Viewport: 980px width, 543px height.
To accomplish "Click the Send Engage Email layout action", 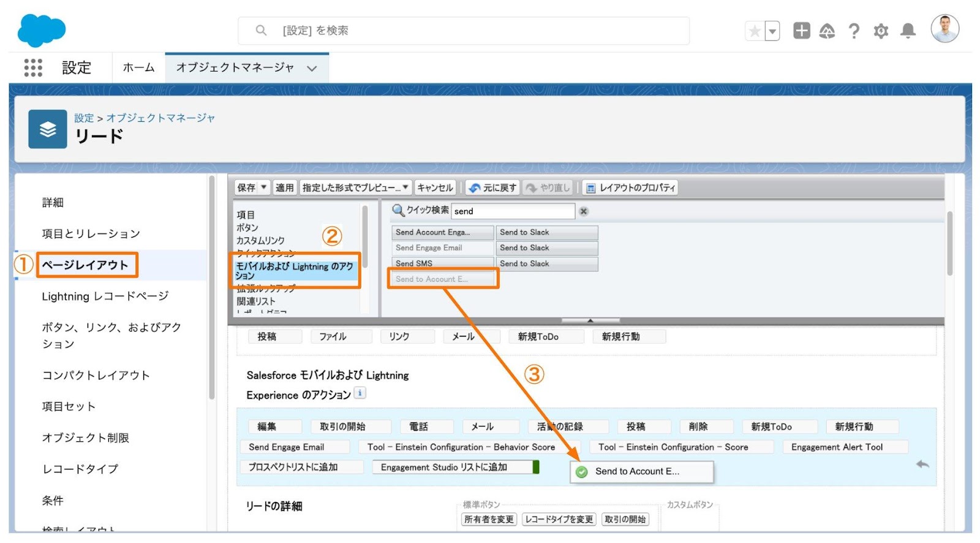I will pos(295,447).
